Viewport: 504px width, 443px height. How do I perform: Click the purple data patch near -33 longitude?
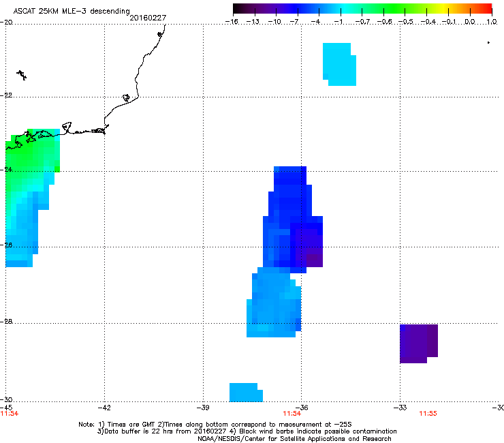pos(418,343)
